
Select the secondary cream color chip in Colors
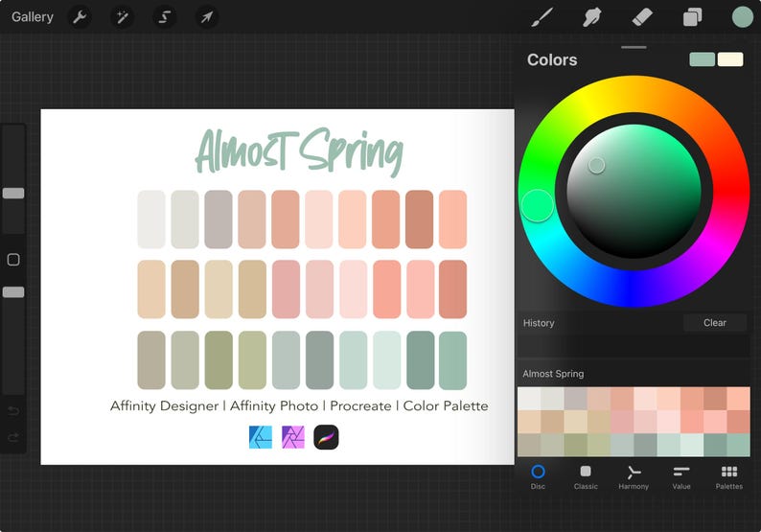730,59
